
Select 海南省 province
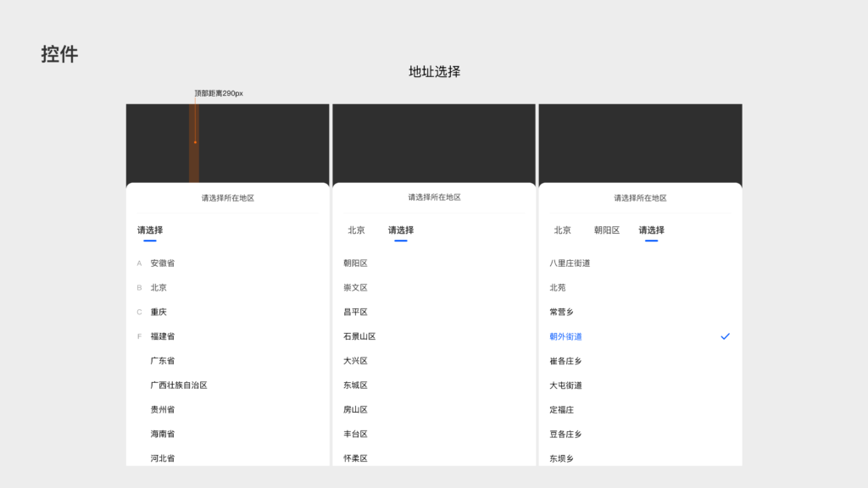[x=163, y=434]
